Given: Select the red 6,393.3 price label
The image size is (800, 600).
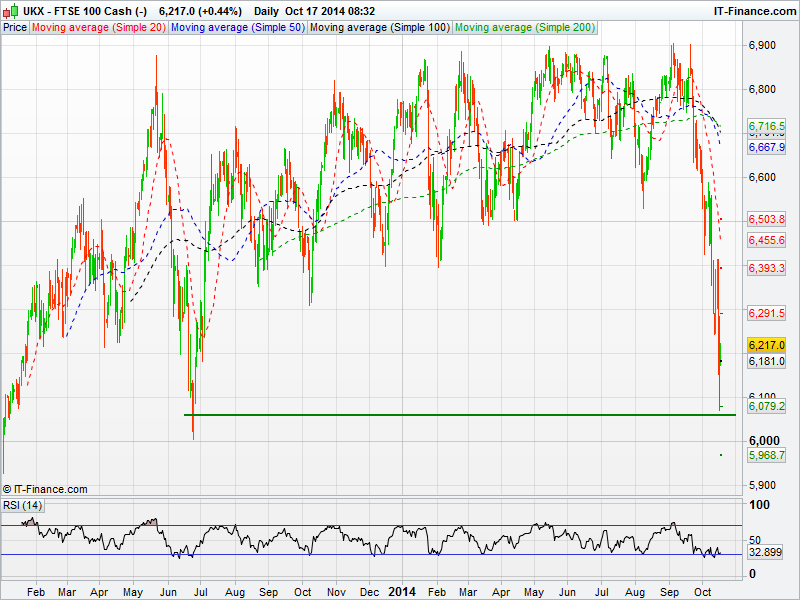Looking at the screenshot, I should 766,268.
